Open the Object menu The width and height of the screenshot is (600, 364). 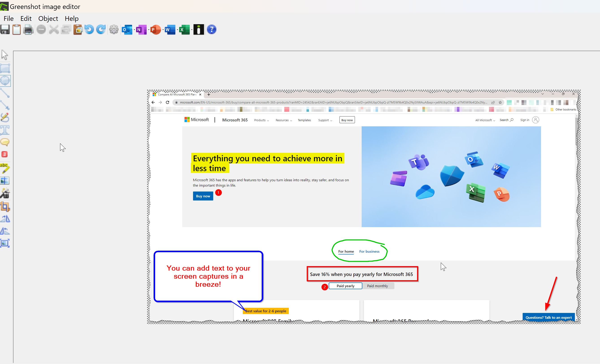pos(48,19)
